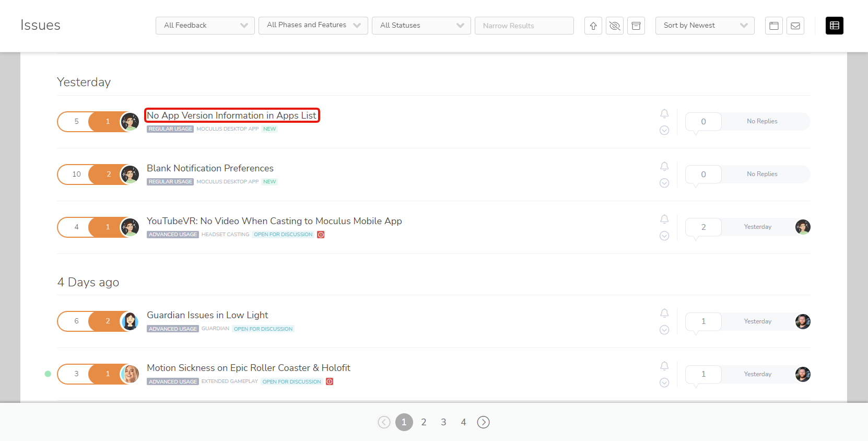Focus the Narrow Results search field

tap(524, 26)
